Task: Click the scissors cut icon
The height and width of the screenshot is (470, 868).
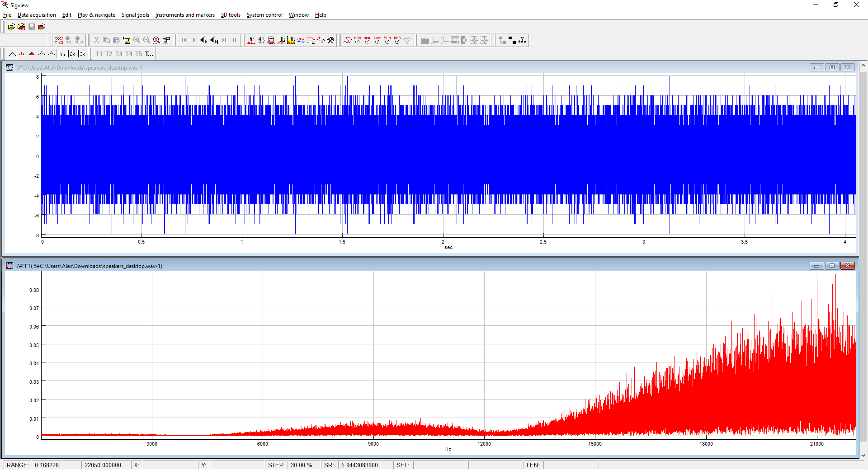Action: pos(96,40)
